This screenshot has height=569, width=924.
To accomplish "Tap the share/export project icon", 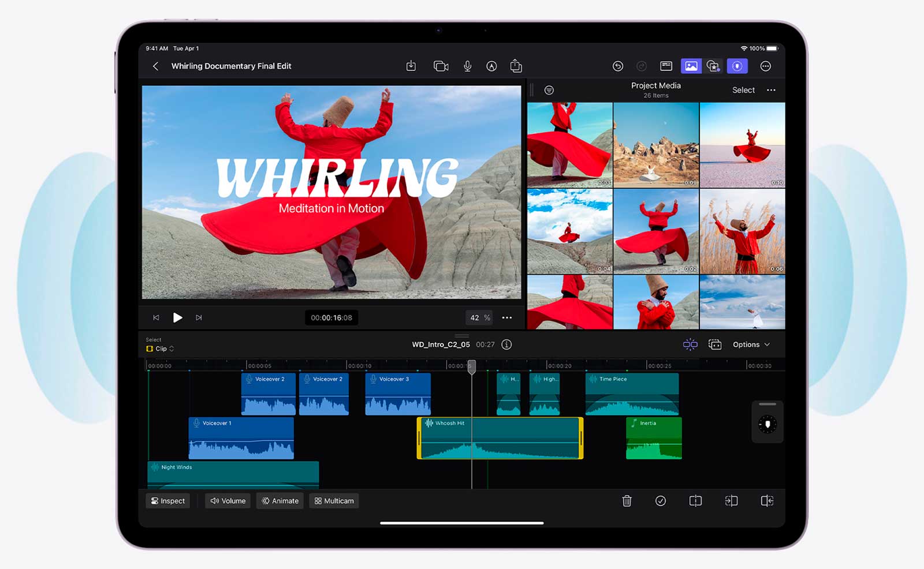I will coord(516,66).
